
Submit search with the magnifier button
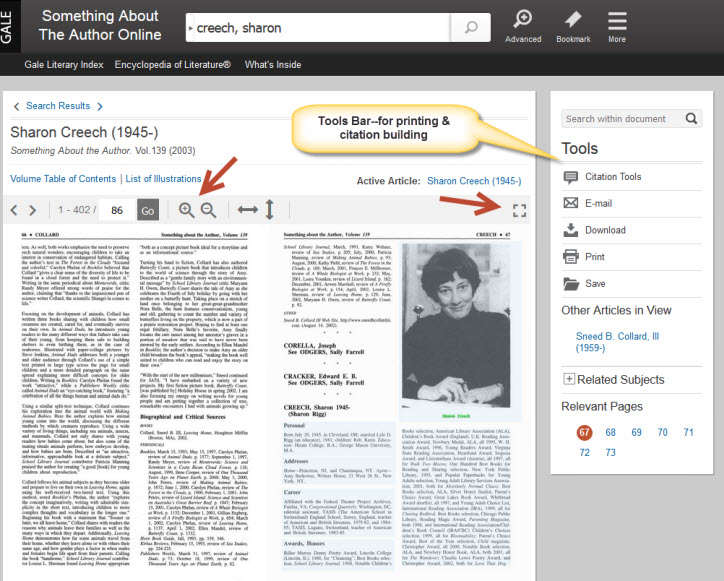pyautogui.click(x=471, y=28)
